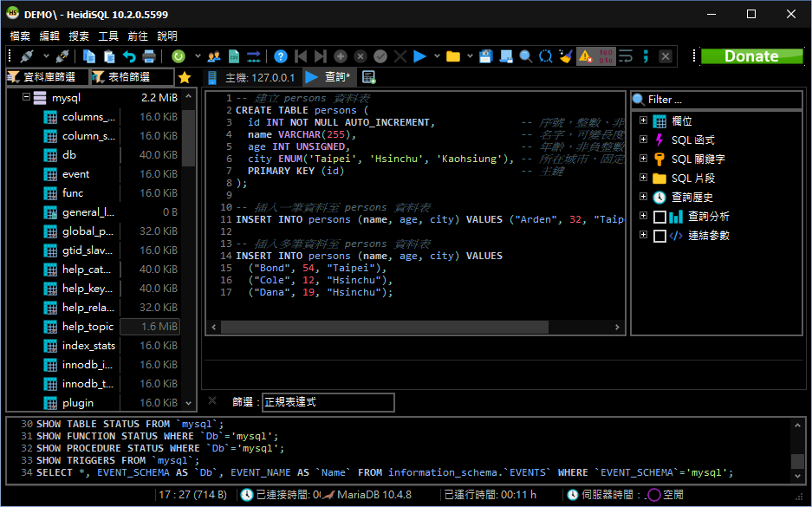
Task: Expand the SQL 關鍵字 node
Action: (x=643, y=158)
